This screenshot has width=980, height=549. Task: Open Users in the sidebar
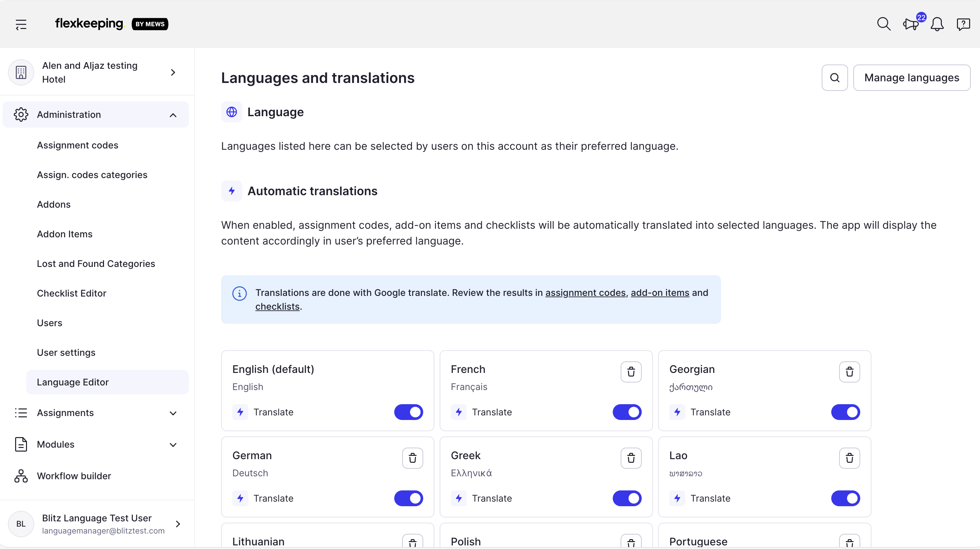point(49,323)
